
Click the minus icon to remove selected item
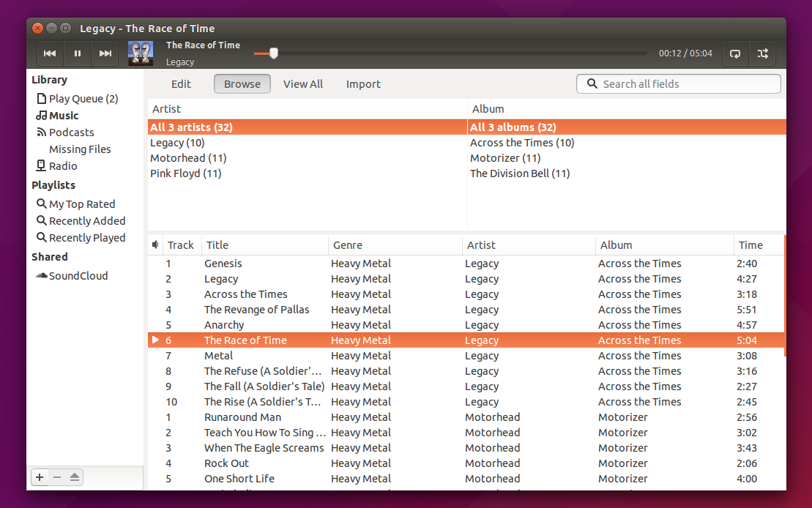pyautogui.click(x=57, y=477)
